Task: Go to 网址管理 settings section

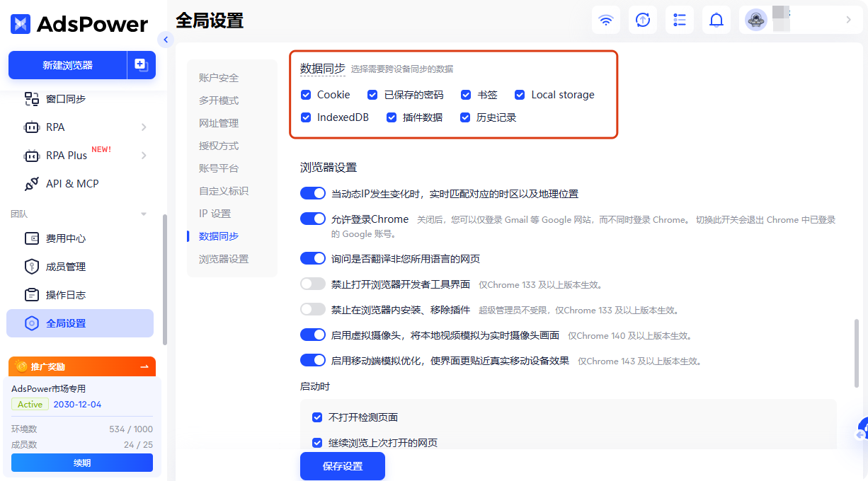Action: (x=219, y=123)
